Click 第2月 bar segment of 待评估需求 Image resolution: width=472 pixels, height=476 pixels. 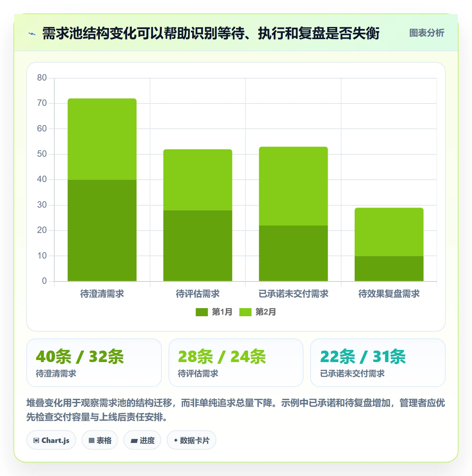pos(198,180)
